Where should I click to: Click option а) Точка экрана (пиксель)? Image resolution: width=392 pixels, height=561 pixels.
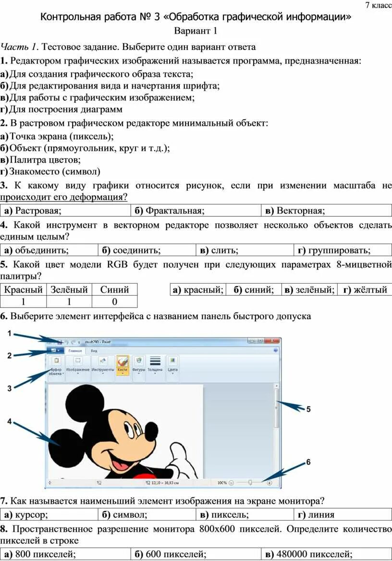coord(57,137)
